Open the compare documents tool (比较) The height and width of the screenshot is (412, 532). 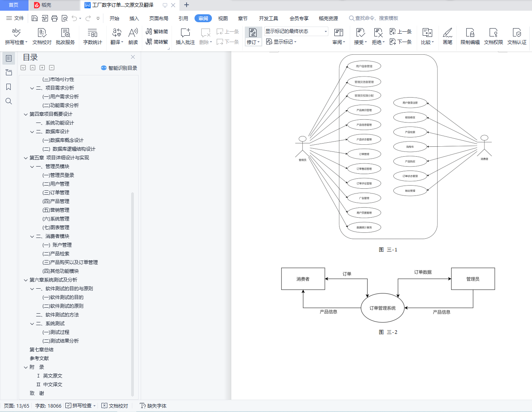427,36
